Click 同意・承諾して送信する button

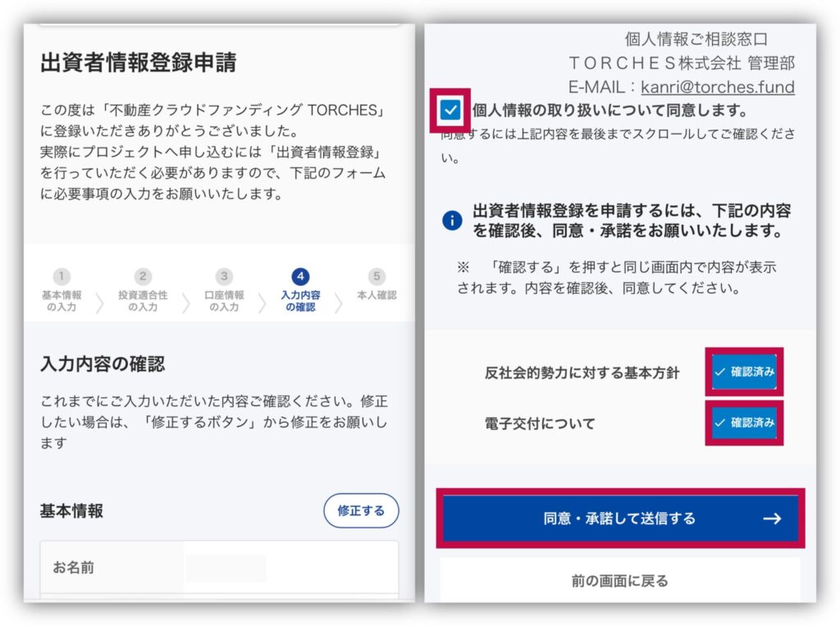620,519
